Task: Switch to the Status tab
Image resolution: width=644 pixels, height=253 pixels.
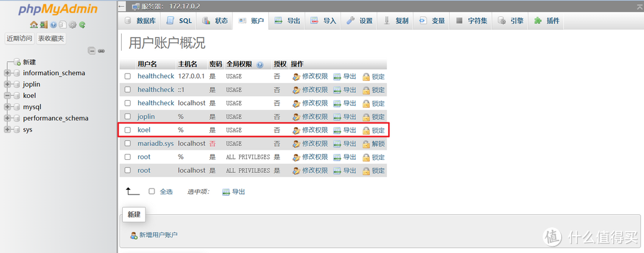Action: [x=215, y=21]
